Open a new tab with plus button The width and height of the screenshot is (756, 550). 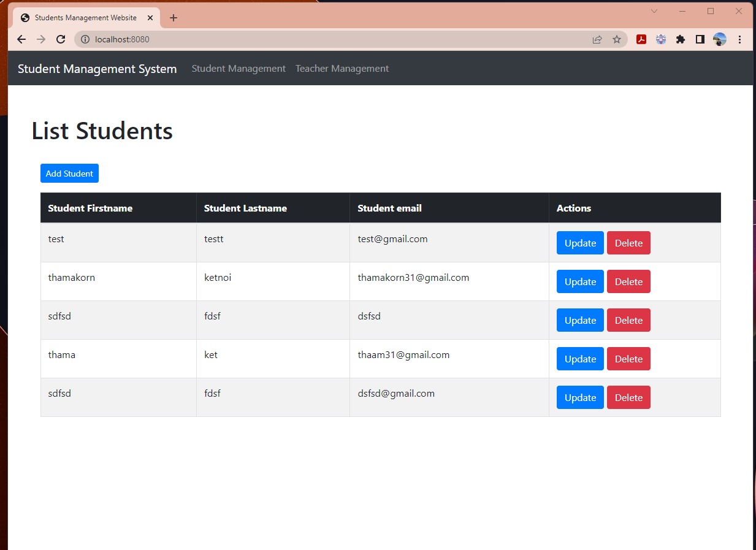click(x=174, y=18)
